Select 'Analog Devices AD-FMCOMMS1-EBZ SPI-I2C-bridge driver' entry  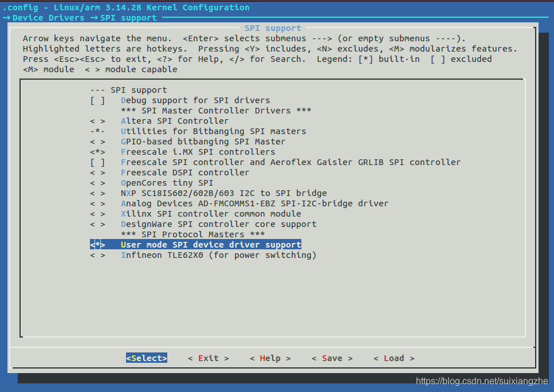254,203
